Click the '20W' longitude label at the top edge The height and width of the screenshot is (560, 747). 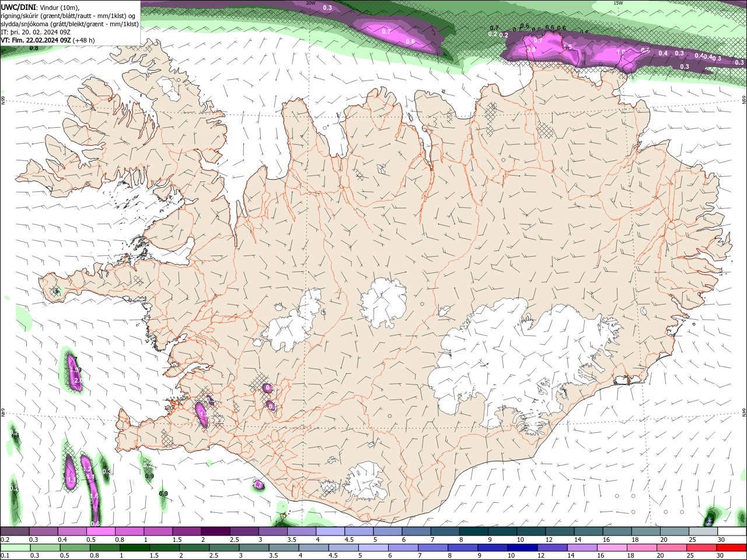(311, 3)
